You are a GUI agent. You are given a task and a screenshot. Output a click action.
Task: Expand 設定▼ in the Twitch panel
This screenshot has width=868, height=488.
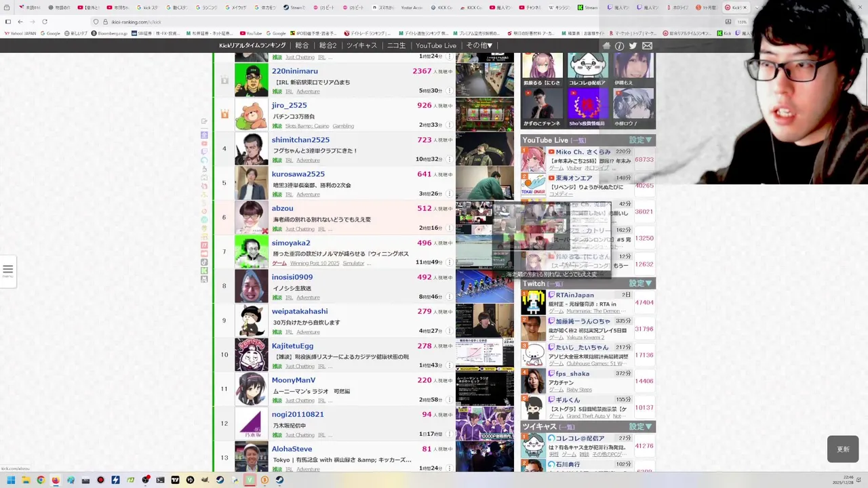(640, 283)
